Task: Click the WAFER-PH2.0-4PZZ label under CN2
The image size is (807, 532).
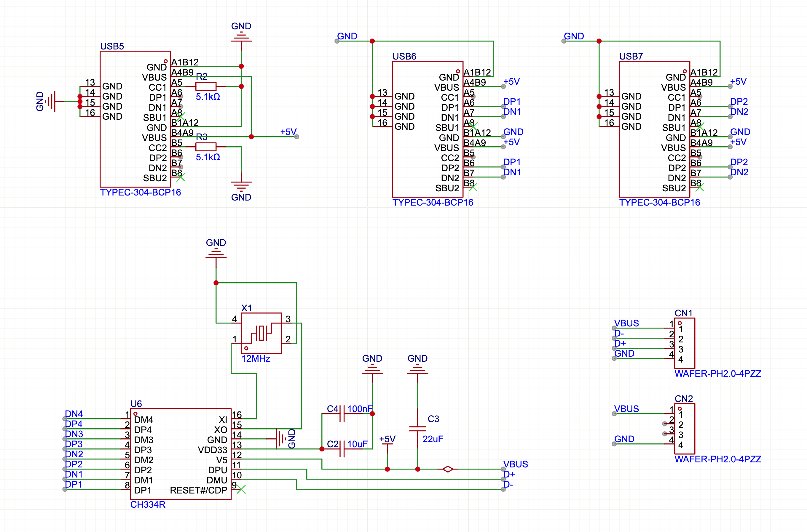Action: (718, 459)
